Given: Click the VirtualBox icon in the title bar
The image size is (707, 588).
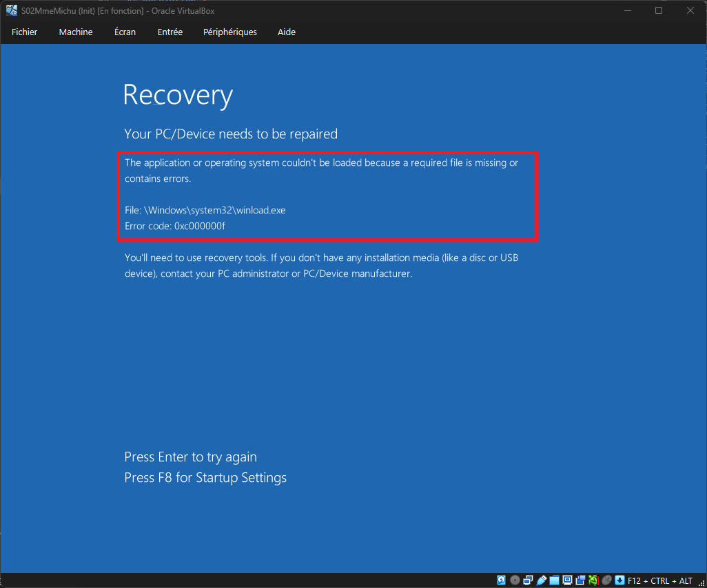Looking at the screenshot, I should point(12,11).
